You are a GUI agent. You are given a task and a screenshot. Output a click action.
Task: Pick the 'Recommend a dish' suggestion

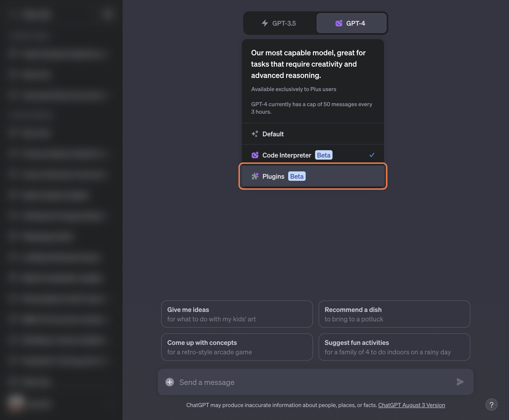coord(394,314)
